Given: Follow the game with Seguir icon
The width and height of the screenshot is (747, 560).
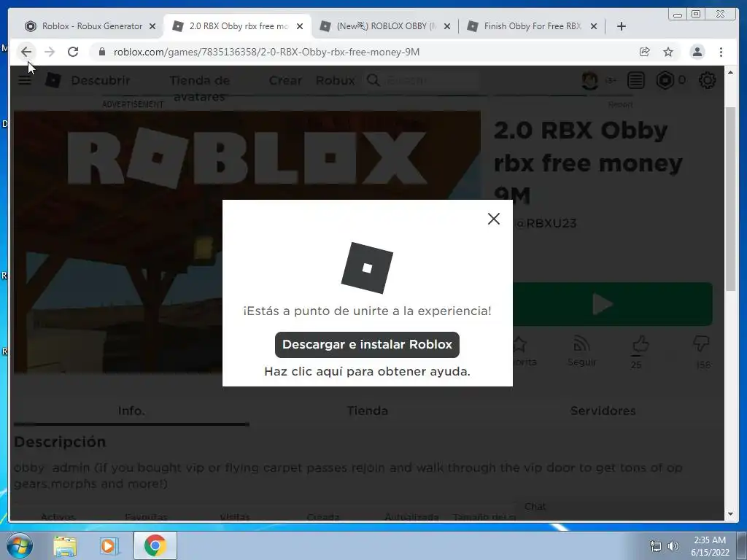Looking at the screenshot, I should 581,351.
